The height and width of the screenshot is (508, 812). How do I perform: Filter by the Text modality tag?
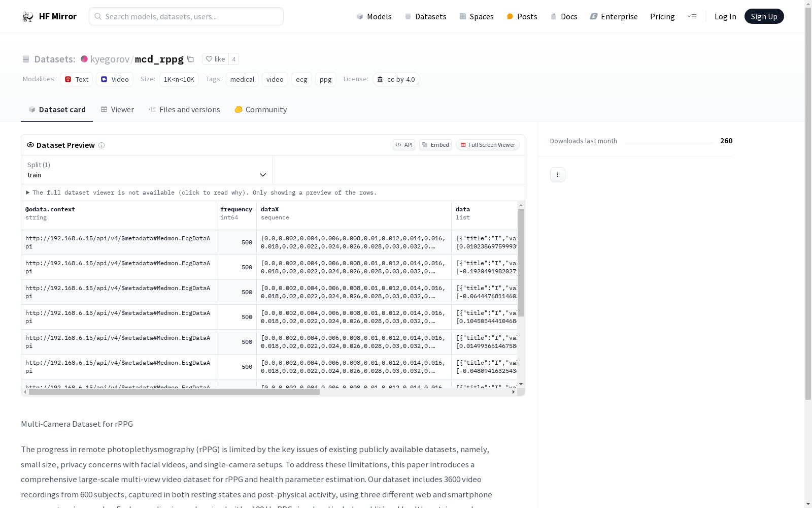[77, 79]
